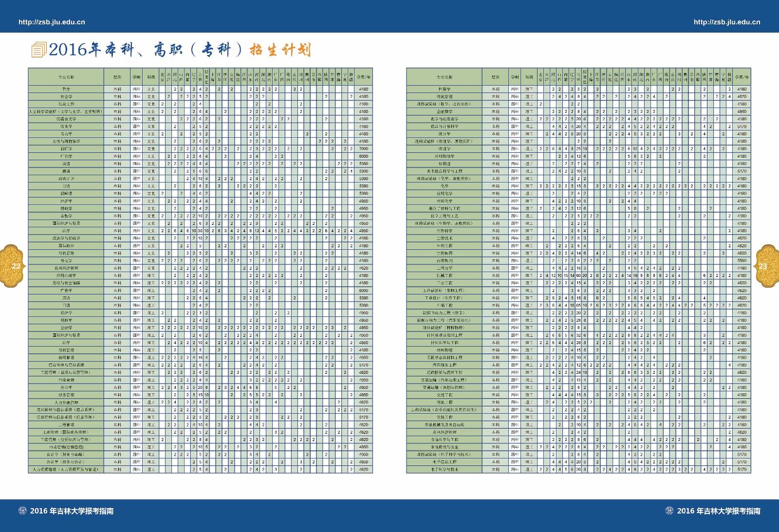The height and width of the screenshot is (532, 779).
Task: Click the 层次 column header in left table
Action: (x=117, y=77)
